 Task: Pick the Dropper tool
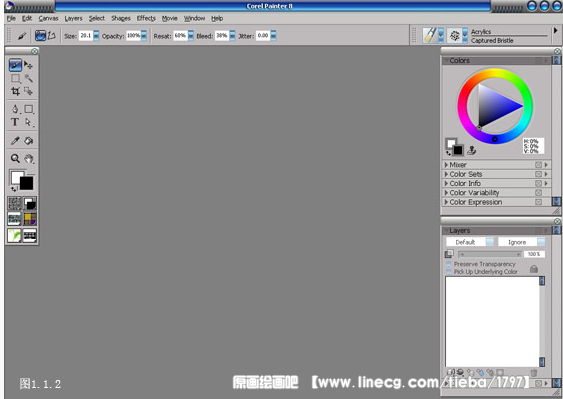tap(15, 141)
